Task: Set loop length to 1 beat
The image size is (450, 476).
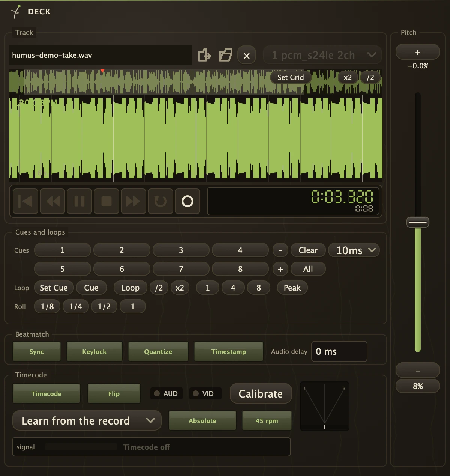Action: pyautogui.click(x=208, y=288)
